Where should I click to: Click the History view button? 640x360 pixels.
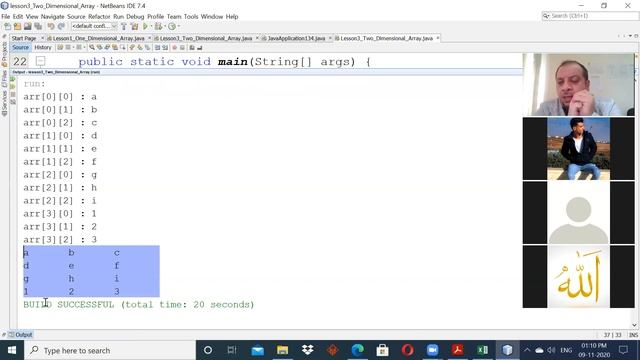click(x=43, y=48)
